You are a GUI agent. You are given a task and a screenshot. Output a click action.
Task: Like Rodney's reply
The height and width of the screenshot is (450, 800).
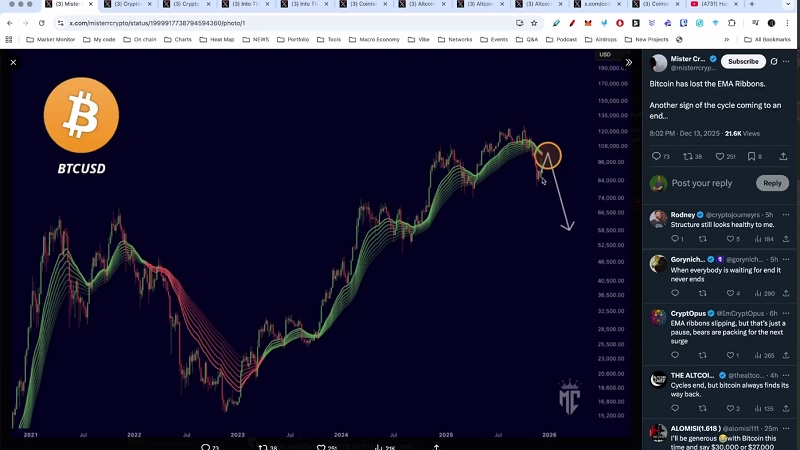(729, 239)
